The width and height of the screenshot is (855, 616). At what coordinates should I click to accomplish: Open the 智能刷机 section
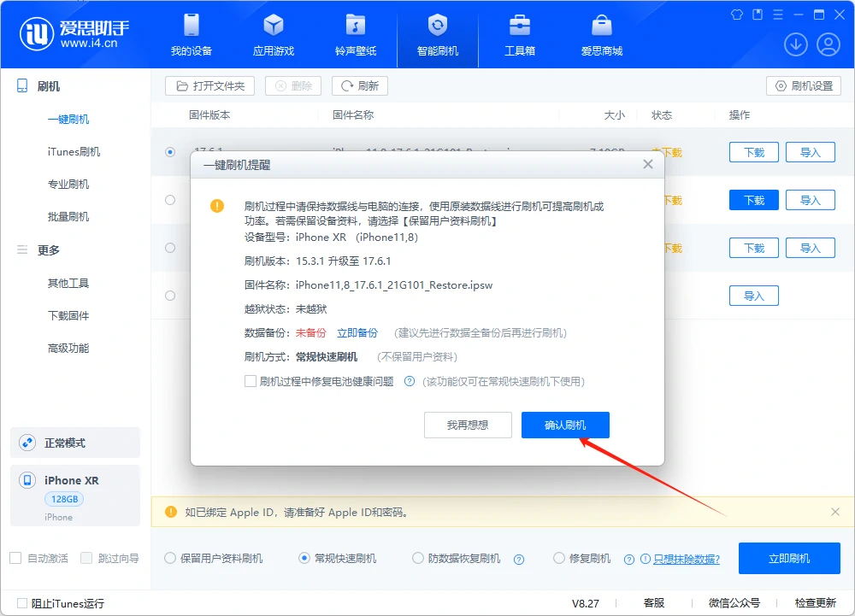click(x=437, y=35)
